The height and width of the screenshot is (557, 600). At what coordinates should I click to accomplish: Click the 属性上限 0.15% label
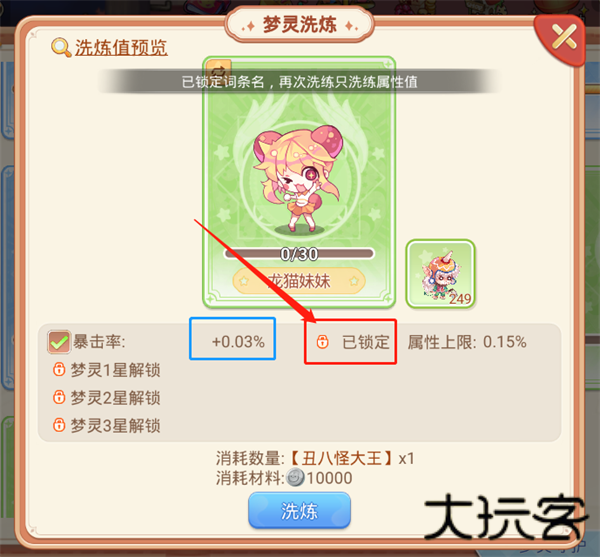click(467, 342)
